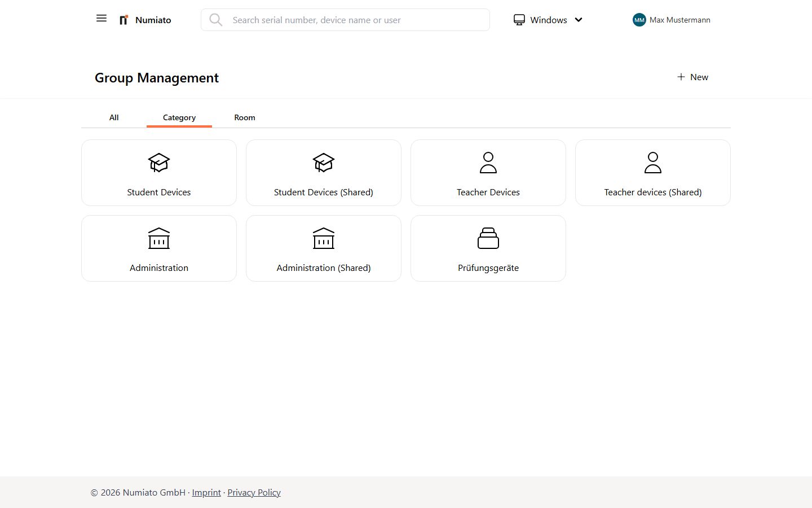The height and width of the screenshot is (508, 812).
Task: Open the Imprint link
Action: coord(206,492)
